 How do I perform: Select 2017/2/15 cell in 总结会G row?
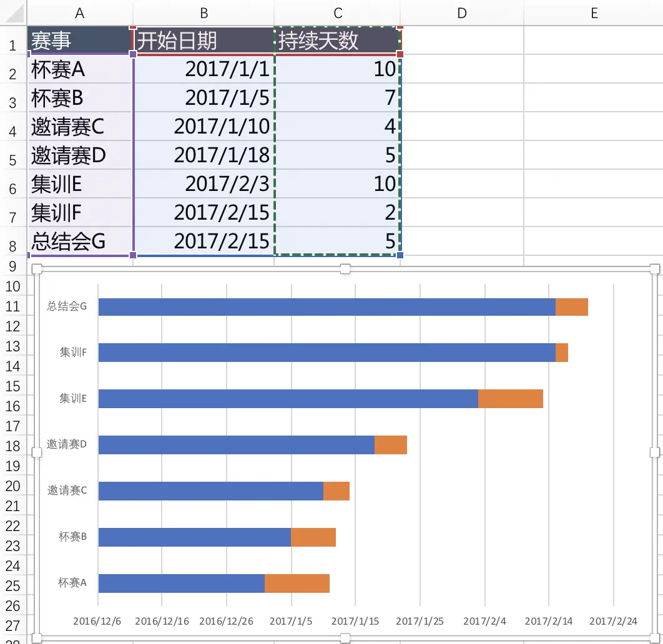[x=204, y=241]
